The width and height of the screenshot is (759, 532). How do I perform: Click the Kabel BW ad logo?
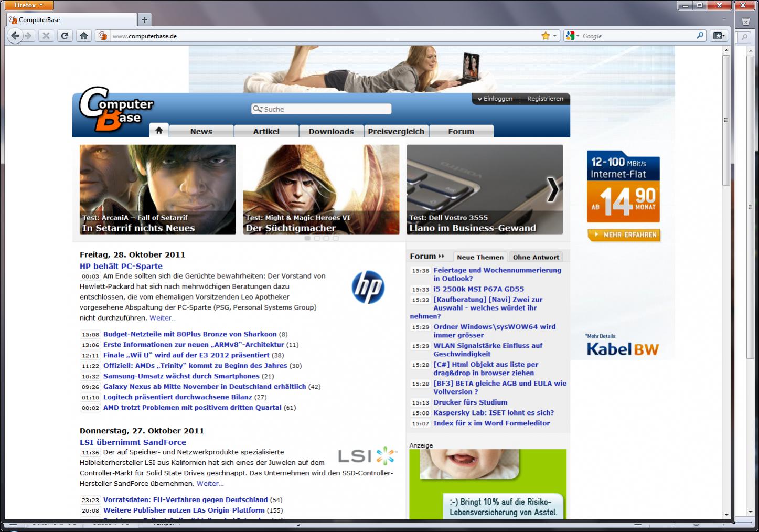pos(623,349)
